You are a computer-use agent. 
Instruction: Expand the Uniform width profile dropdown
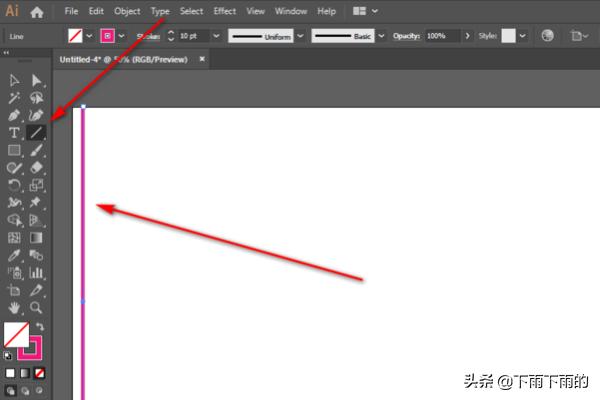[299, 35]
